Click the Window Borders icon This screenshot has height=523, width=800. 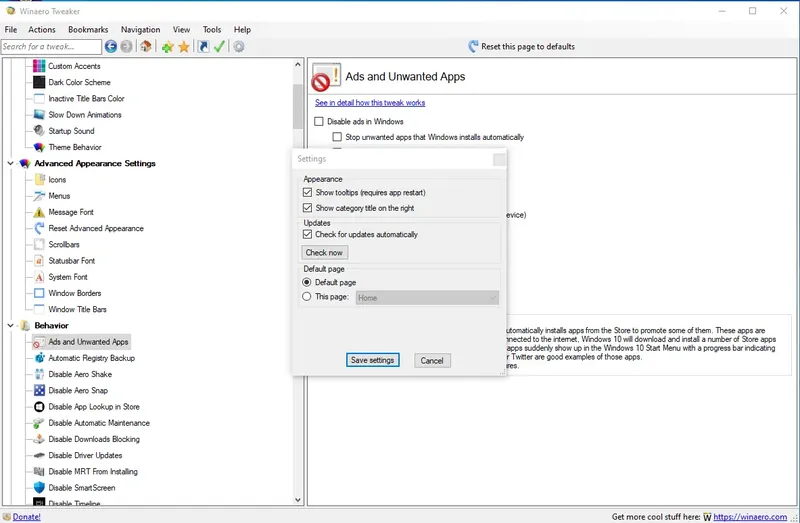pos(39,293)
